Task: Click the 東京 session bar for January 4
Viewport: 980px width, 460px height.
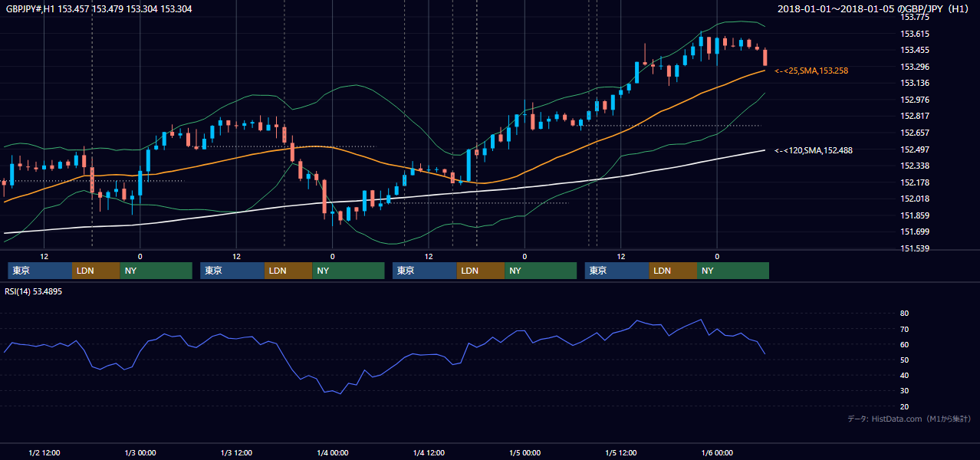Action: pyautogui.click(x=425, y=271)
